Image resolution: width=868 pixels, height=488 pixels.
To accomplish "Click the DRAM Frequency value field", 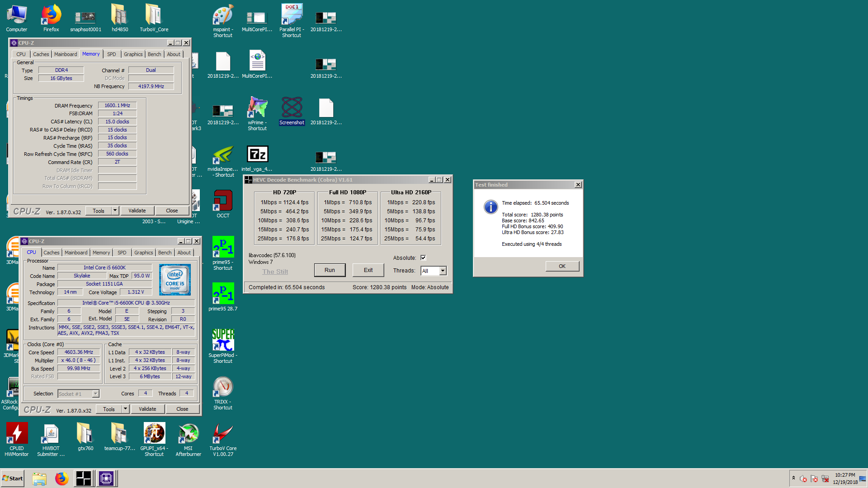I will pyautogui.click(x=117, y=105).
